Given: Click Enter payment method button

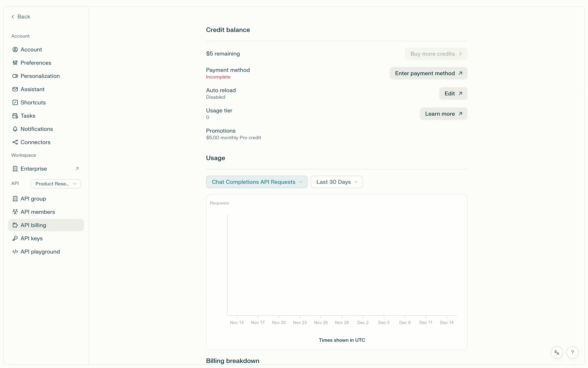Looking at the screenshot, I should click(428, 73).
